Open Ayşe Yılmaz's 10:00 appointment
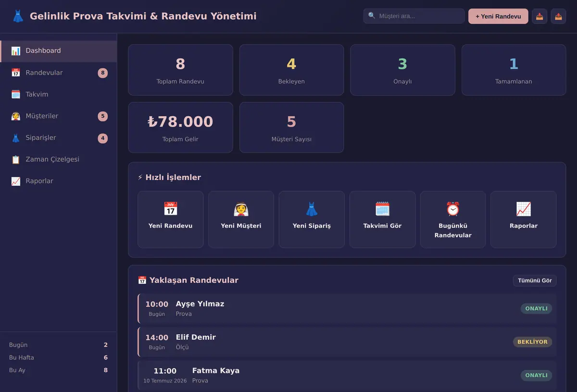This screenshot has width=577, height=392. pos(347,308)
